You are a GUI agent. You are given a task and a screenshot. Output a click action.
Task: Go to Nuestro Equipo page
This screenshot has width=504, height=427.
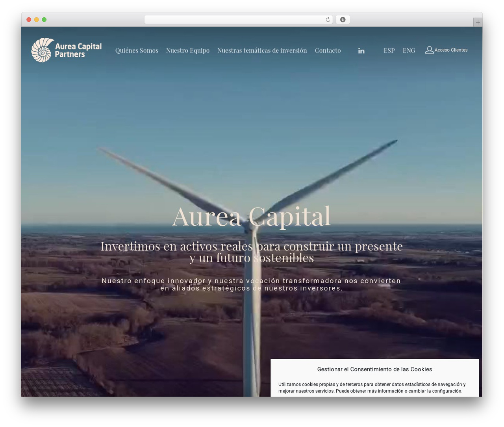click(x=188, y=50)
